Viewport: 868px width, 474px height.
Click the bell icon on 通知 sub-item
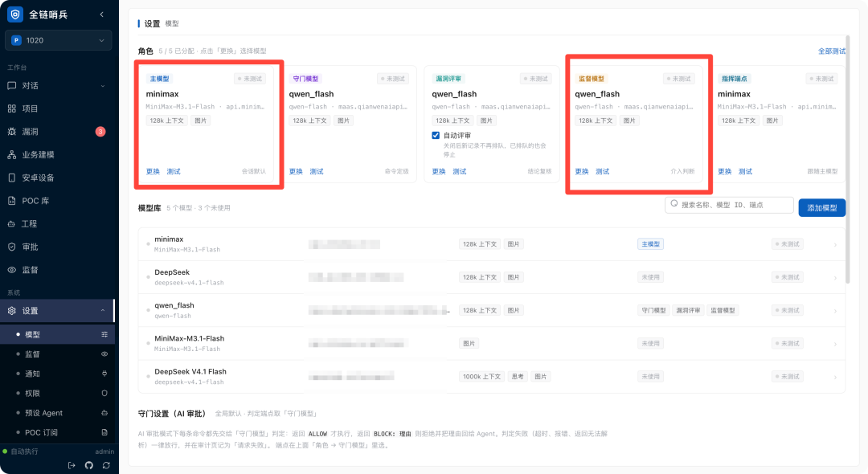(x=104, y=374)
